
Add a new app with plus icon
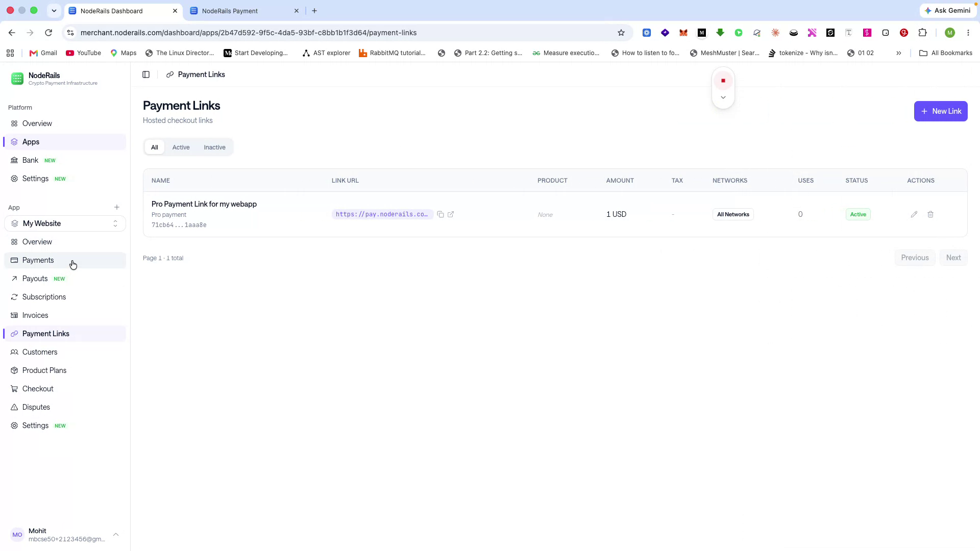(117, 208)
